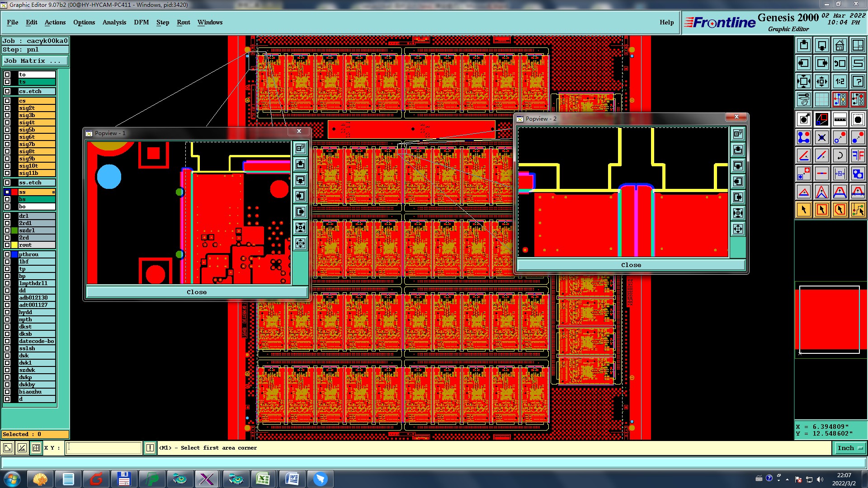This screenshot has width=868, height=488.
Task: Select the net selection arrow tool
Action: (x=858, y=210)
